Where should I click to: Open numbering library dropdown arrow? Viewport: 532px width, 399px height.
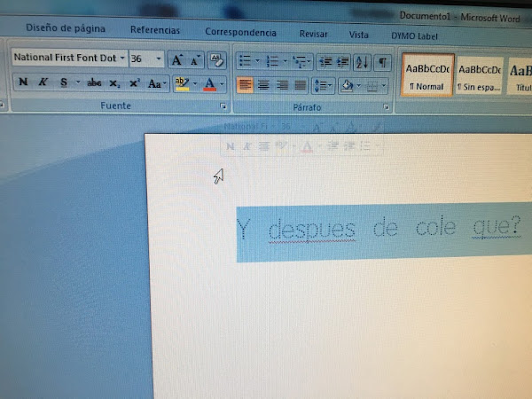point(285,62)
